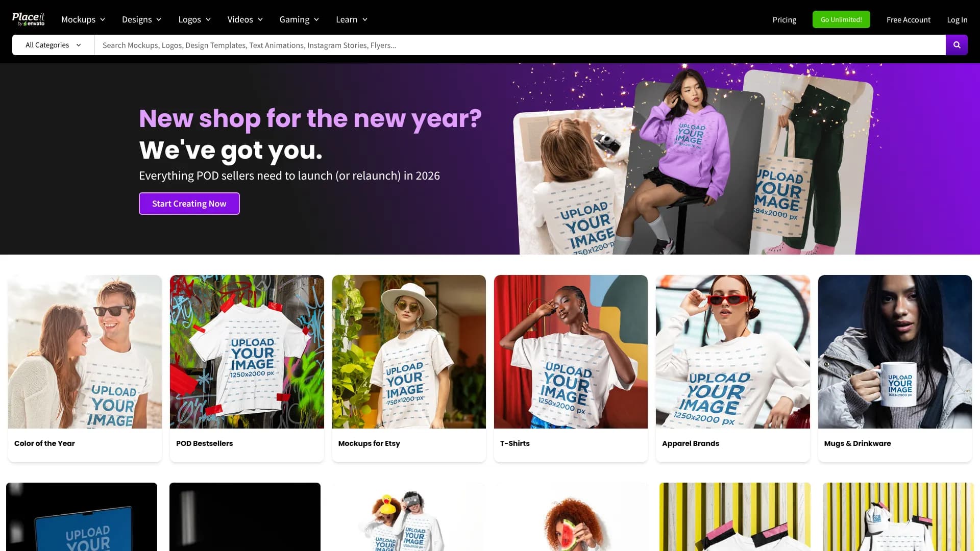Open the Gaming dropdown
980x551 pixels.
coord(299,19)
